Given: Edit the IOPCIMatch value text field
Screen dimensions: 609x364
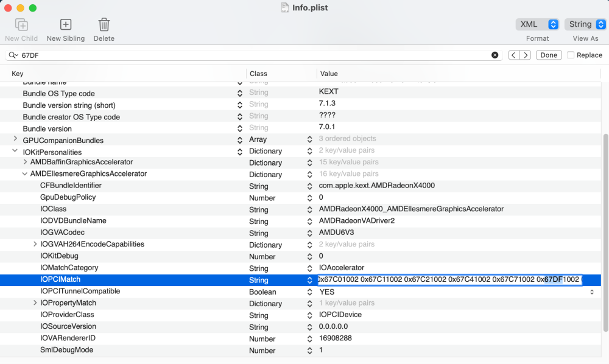Looking at the screenshot, I should click(450, 280).
